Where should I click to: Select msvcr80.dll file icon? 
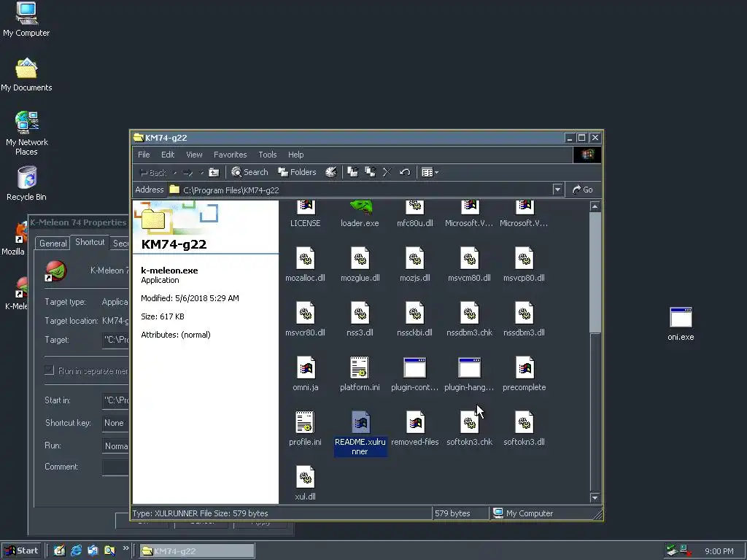[306, 314]
